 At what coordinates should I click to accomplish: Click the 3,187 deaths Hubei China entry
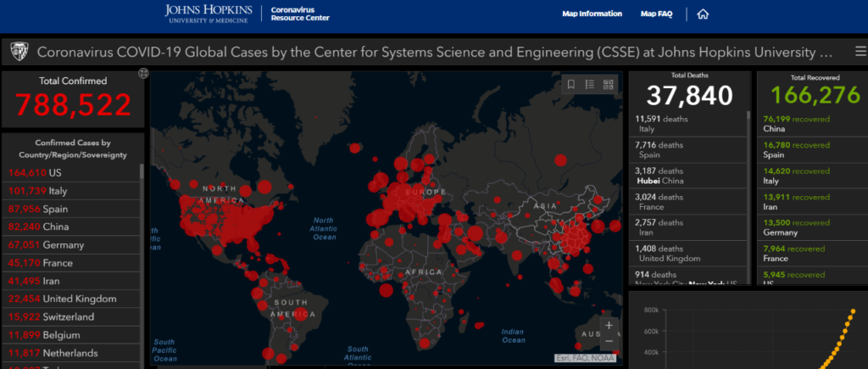pos(687,176)
